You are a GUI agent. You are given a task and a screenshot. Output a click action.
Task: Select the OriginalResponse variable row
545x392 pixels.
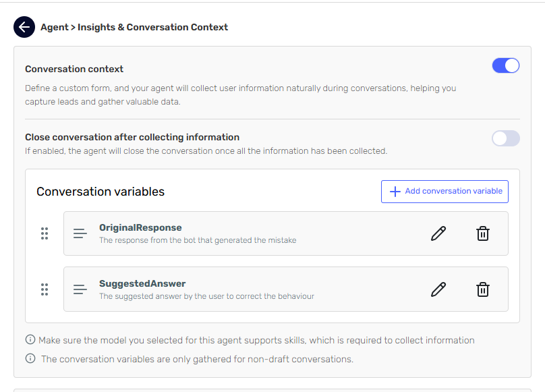[270, 233]
